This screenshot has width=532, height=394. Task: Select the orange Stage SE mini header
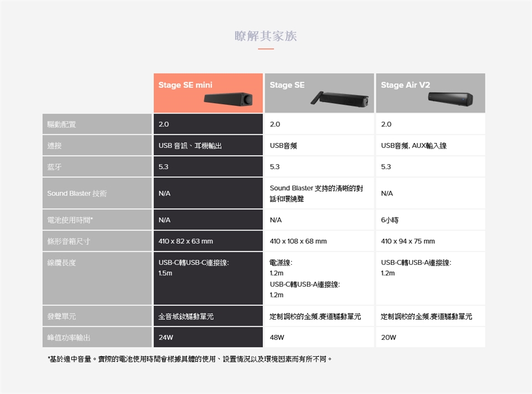(183, 85)
